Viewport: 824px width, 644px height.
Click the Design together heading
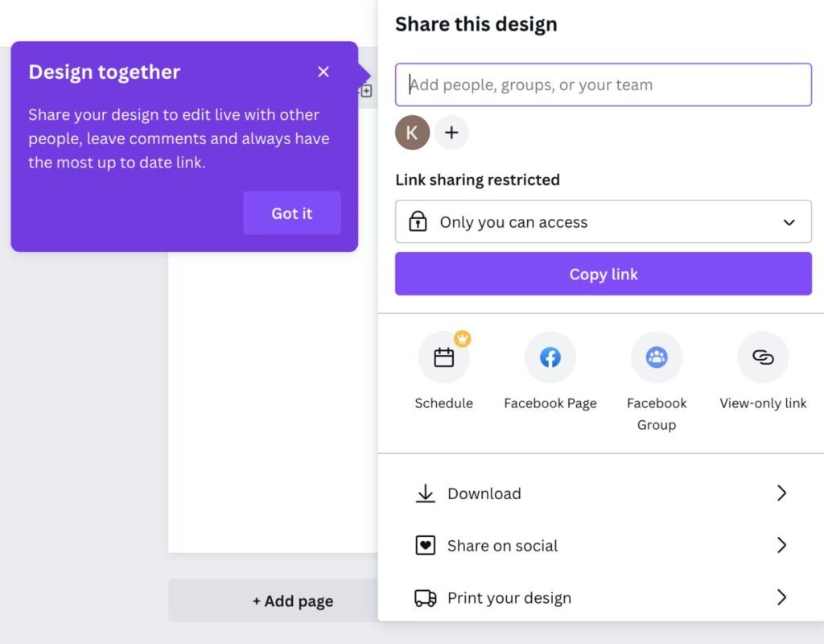[x=104, y=72]
